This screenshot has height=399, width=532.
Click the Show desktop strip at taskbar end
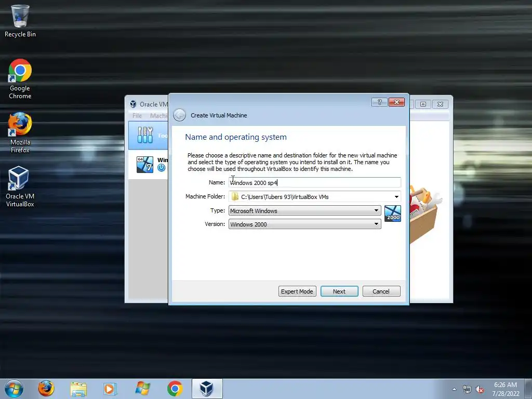point(528,389)
